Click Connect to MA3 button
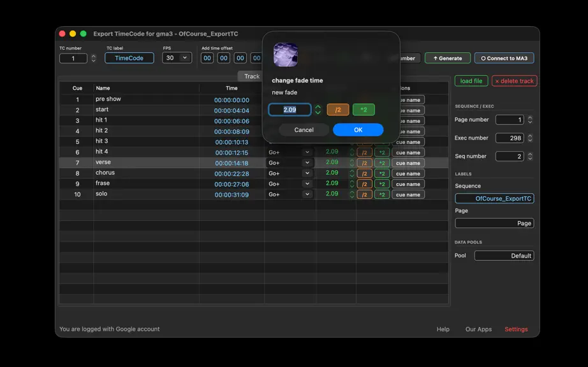The height and width of the screenshot is (367, 588). [x=504, y=58]
